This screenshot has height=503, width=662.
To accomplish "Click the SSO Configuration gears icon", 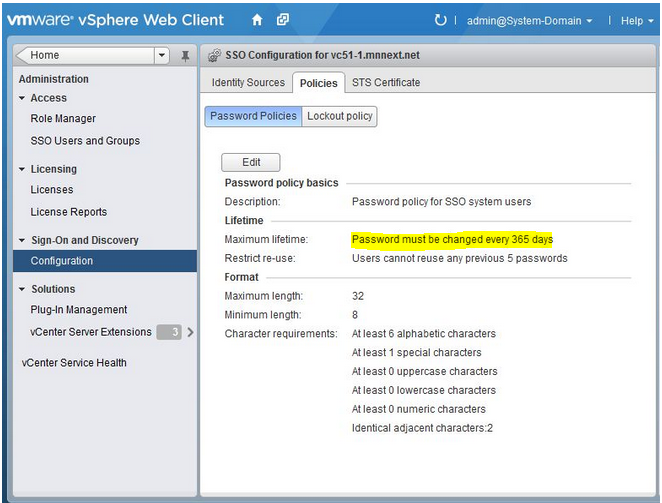I will (x=214, y=55).
